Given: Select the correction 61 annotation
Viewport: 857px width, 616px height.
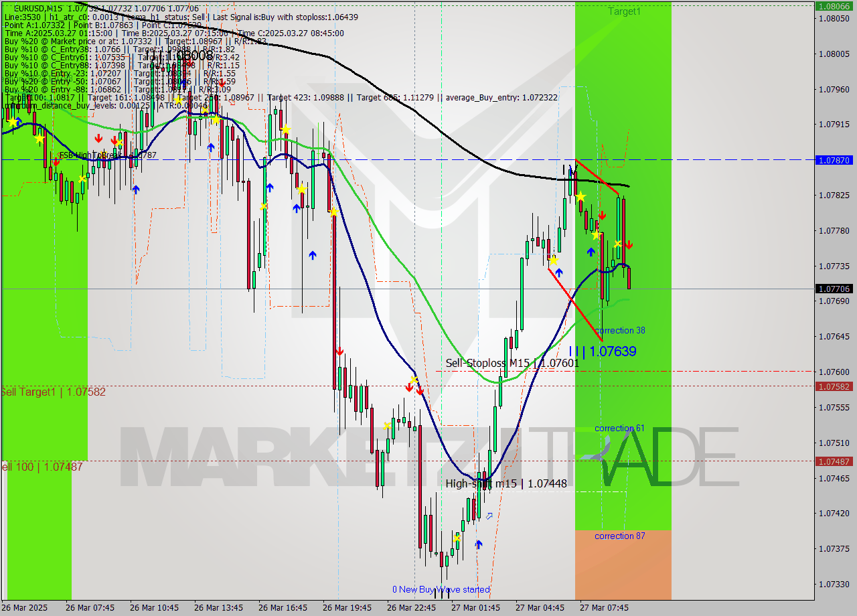Looking at the screenshot, I should pos(620,428).
